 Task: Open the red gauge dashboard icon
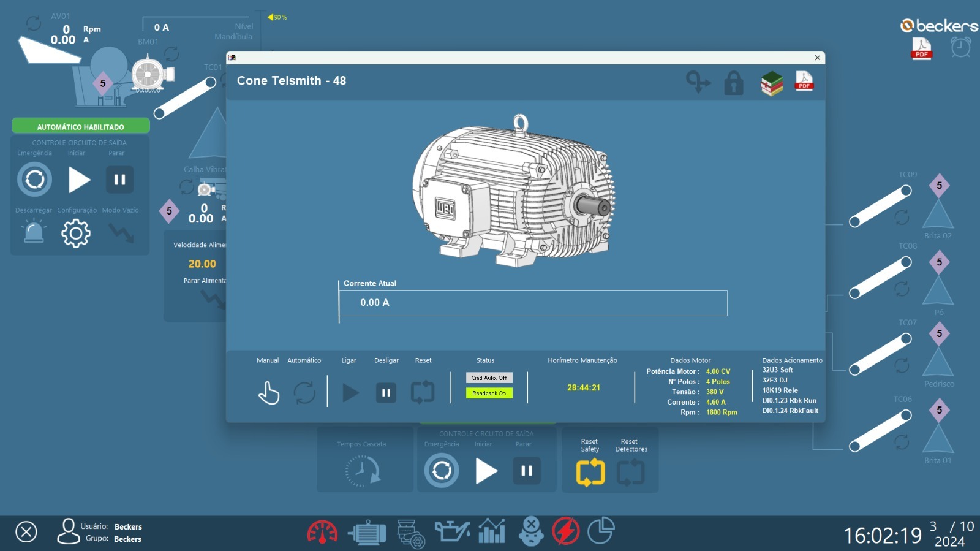pyautogui.click(x=322, y=532)
